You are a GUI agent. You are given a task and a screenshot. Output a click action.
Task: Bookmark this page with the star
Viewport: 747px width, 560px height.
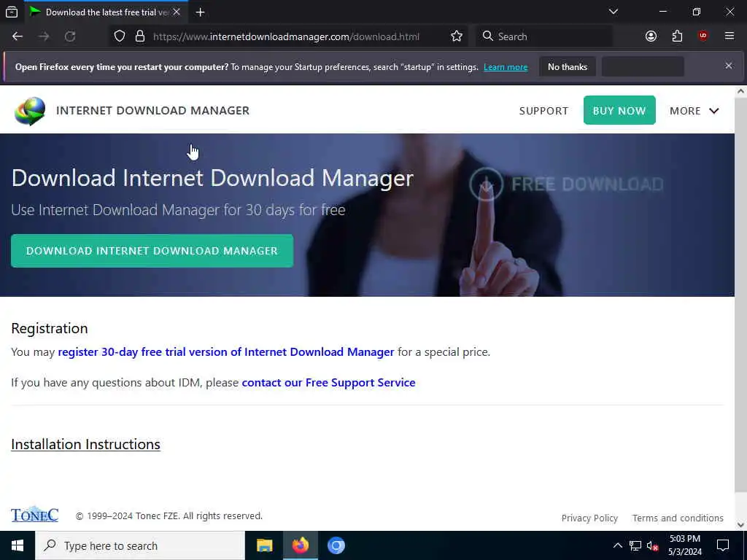pos(457,36)
